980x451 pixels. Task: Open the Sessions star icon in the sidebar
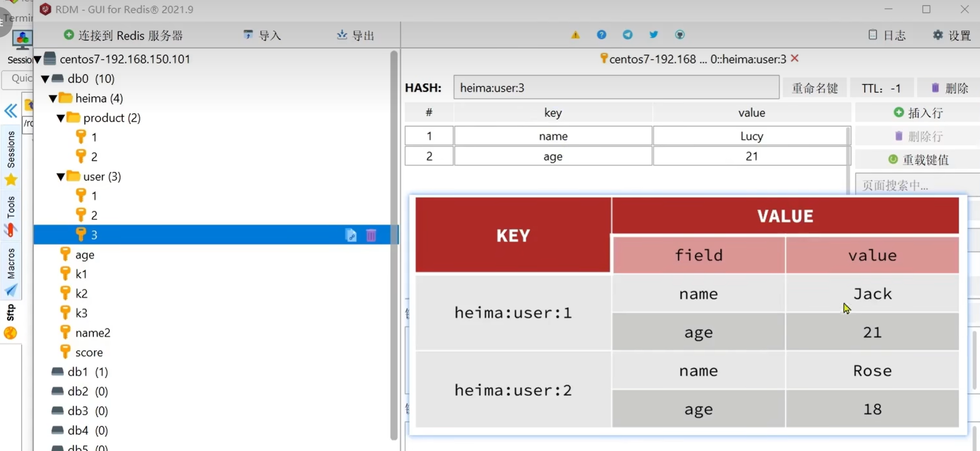point(11,180)
